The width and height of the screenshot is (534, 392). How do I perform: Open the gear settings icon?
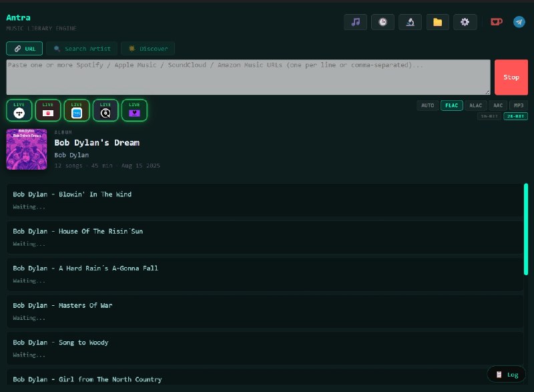465,22
